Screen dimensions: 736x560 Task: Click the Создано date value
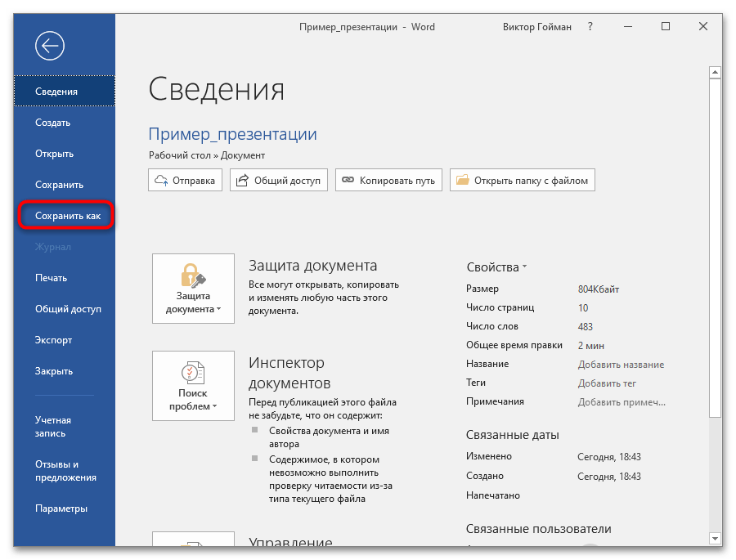[x=609, y=477]
